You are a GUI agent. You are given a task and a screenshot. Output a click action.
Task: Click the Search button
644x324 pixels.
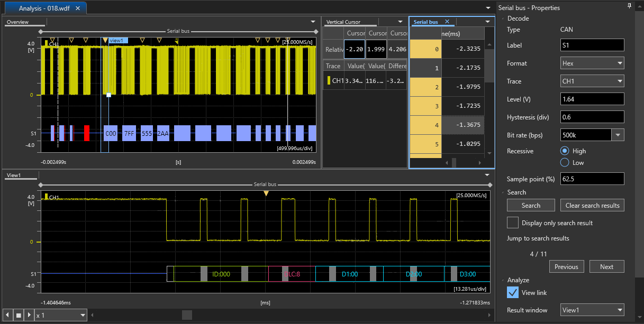coord(531,206)
